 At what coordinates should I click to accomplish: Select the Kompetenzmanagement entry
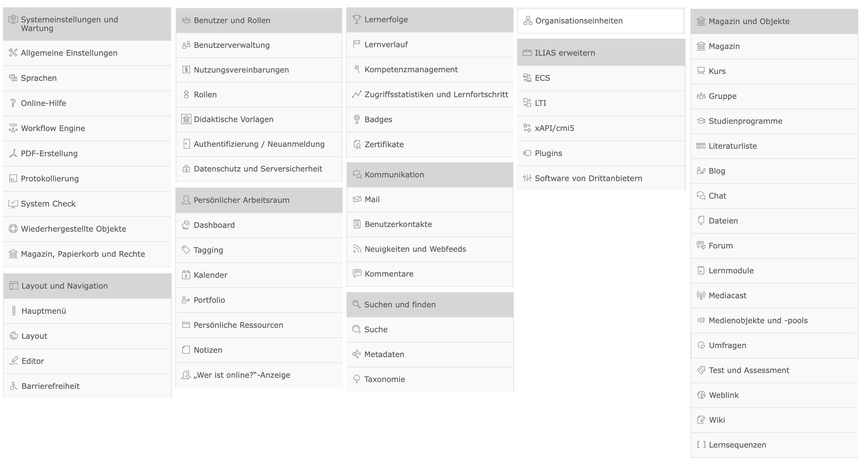point(411,69)
